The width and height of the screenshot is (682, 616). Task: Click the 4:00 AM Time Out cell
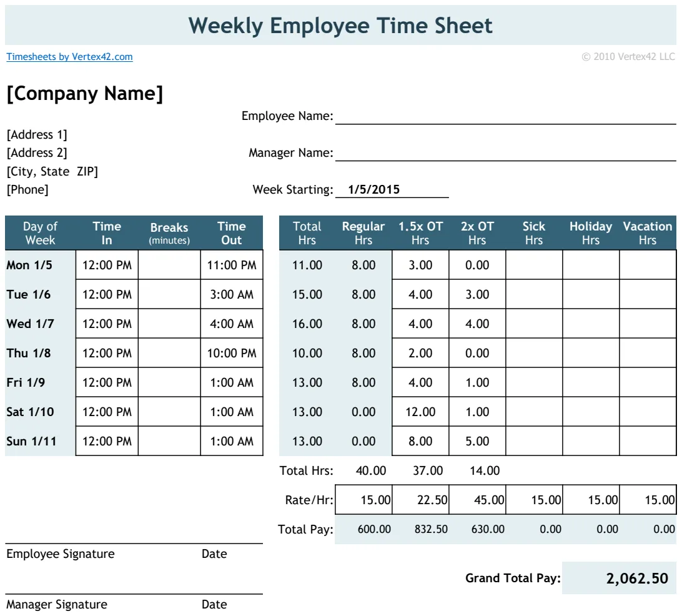pos(231,324)
